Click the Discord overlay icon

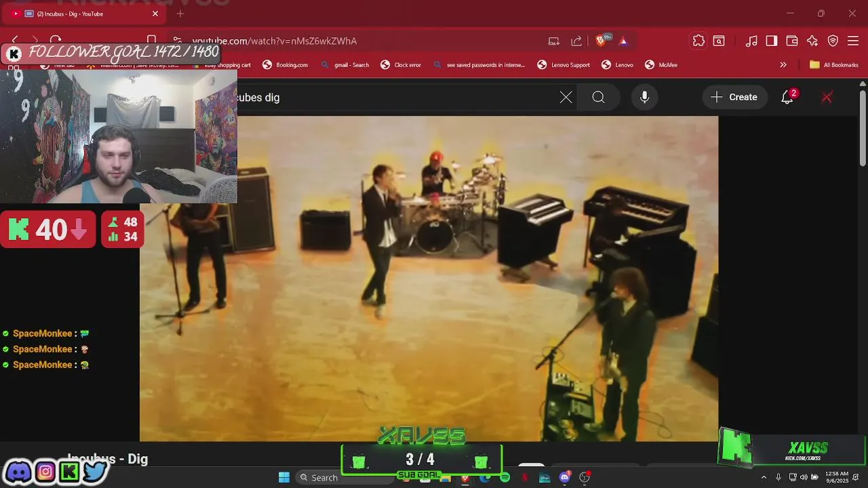18,471
